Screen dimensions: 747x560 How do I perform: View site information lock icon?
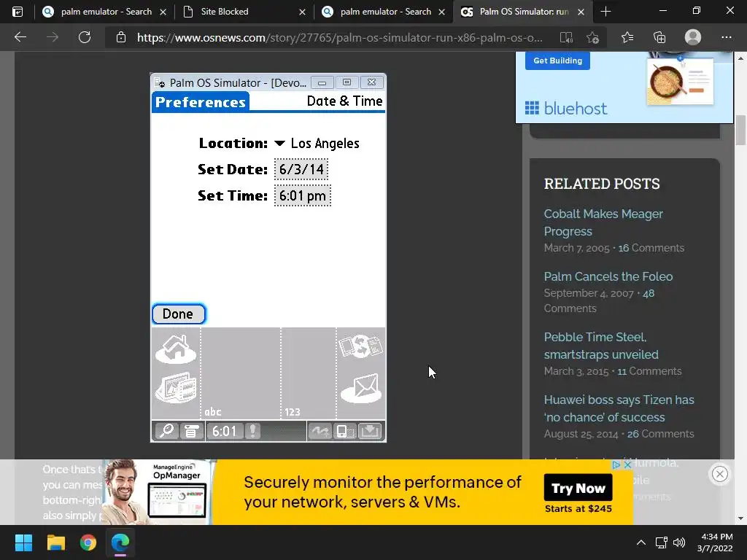pyautogui.click(x=121, y=37)
